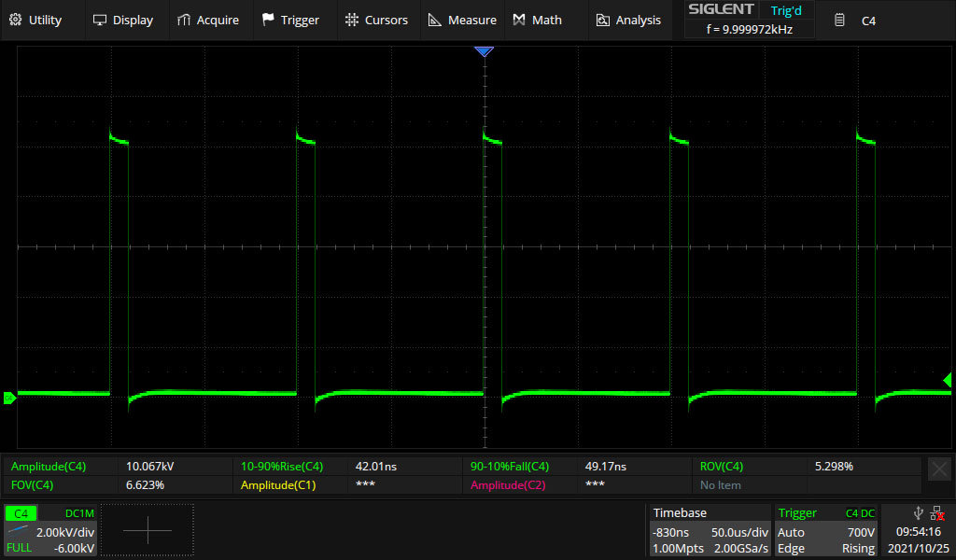Select the 90-10%Fall(C4) measurement label

tap(510, 466)
